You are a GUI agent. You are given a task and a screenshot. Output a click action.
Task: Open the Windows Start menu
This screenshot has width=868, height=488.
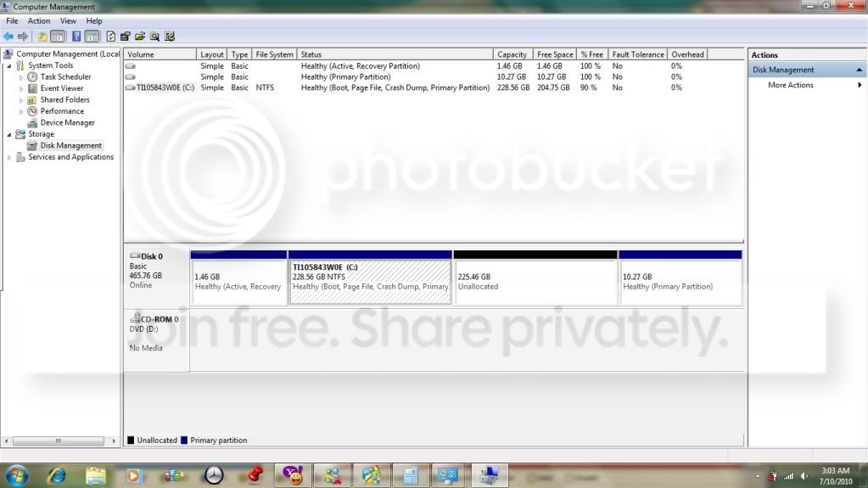16,475
